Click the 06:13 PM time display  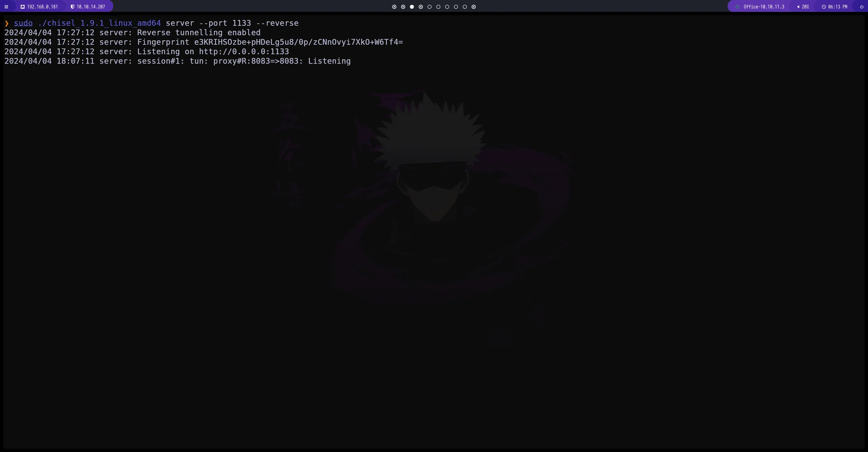[x=837, y=7]
